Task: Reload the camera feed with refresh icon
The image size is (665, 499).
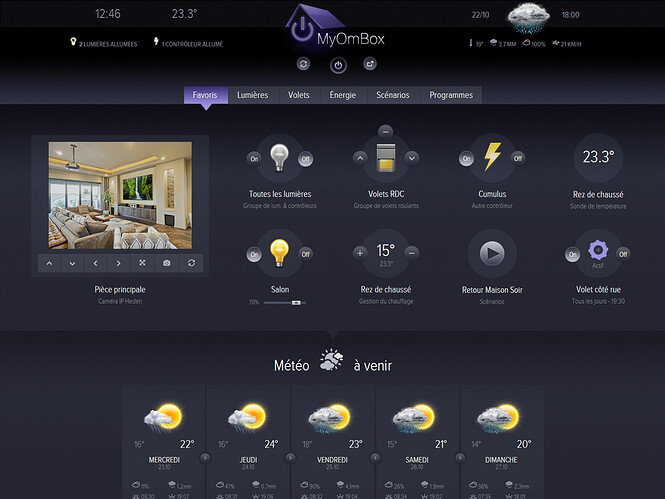Action: [x=191, y=263]
